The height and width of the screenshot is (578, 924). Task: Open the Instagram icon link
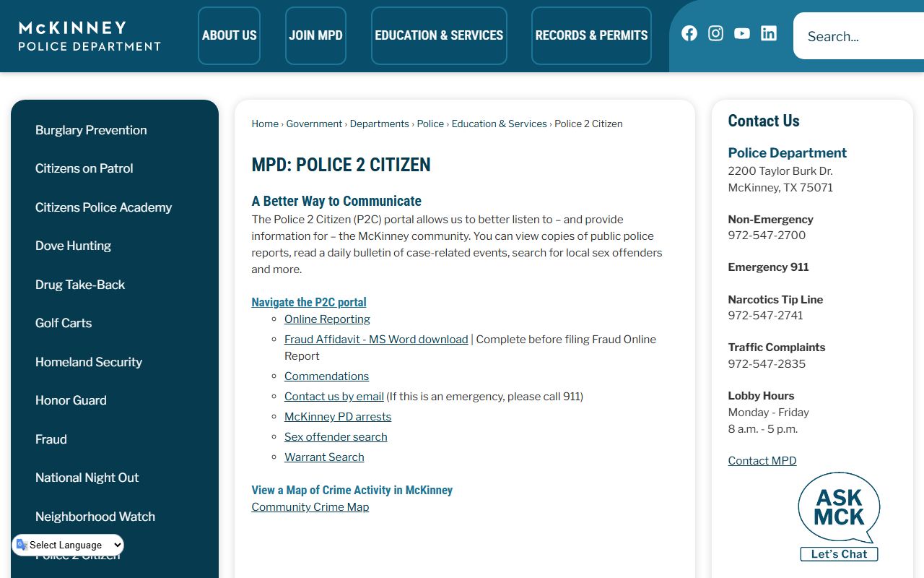click(x=715, y=33)
